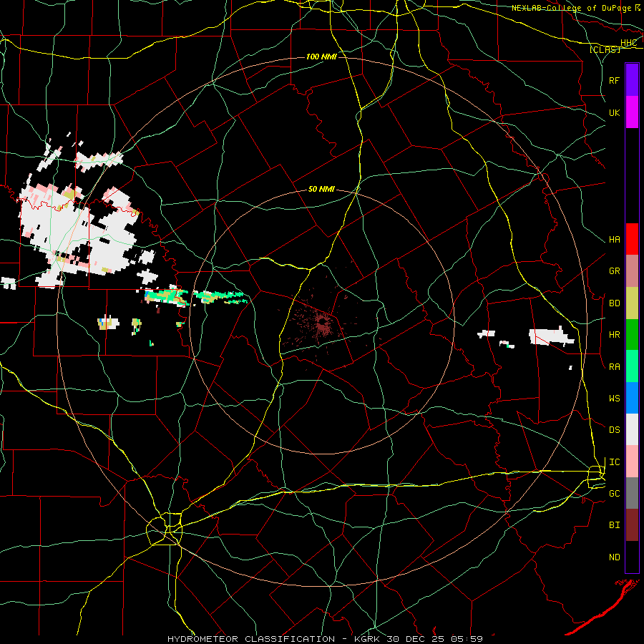Image resolution: width=644 pixels, height=644 pixels.
Task: Click the HA red legend color swatch
Action: [x=632, y=239]
